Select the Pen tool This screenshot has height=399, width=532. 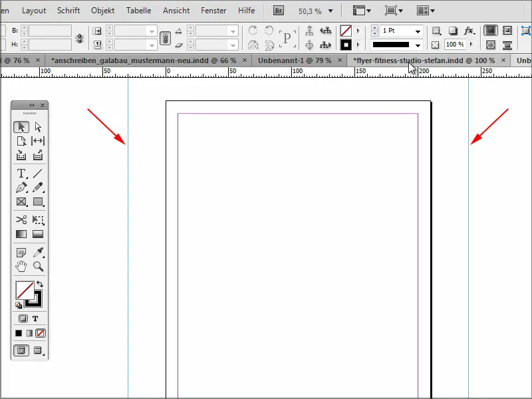click(21, 187)
